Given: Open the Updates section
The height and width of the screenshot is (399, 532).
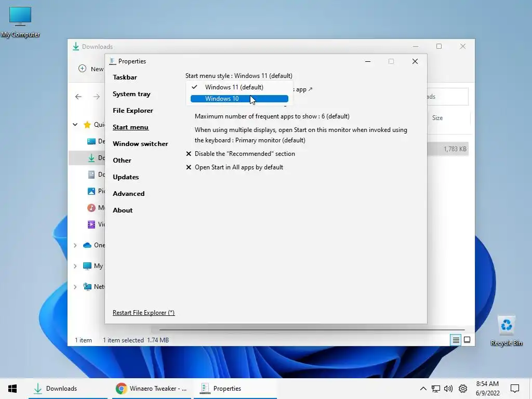Looking at the screenshot, I should tap(126, 177).
